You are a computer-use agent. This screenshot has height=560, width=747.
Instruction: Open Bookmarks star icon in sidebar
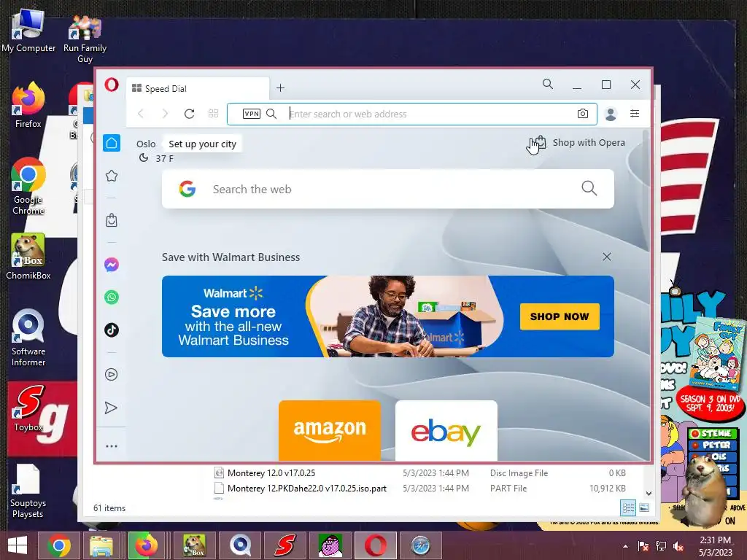coord(112,176)
